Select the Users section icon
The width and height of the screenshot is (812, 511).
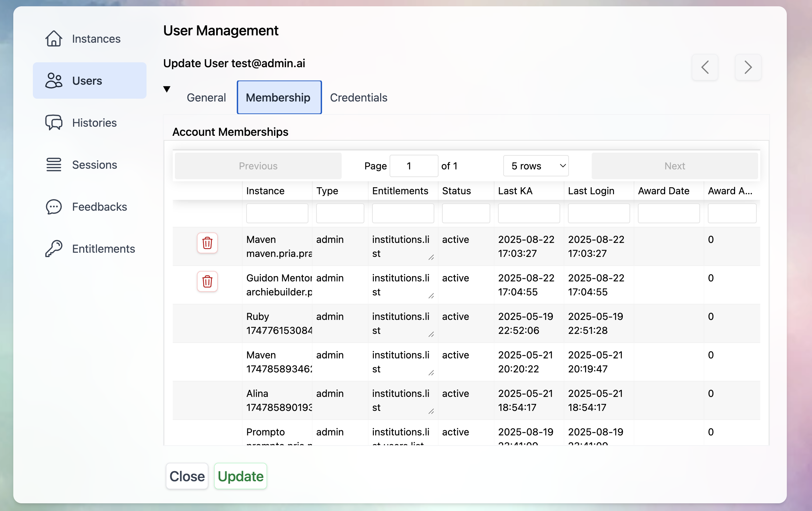coord(54,80)
